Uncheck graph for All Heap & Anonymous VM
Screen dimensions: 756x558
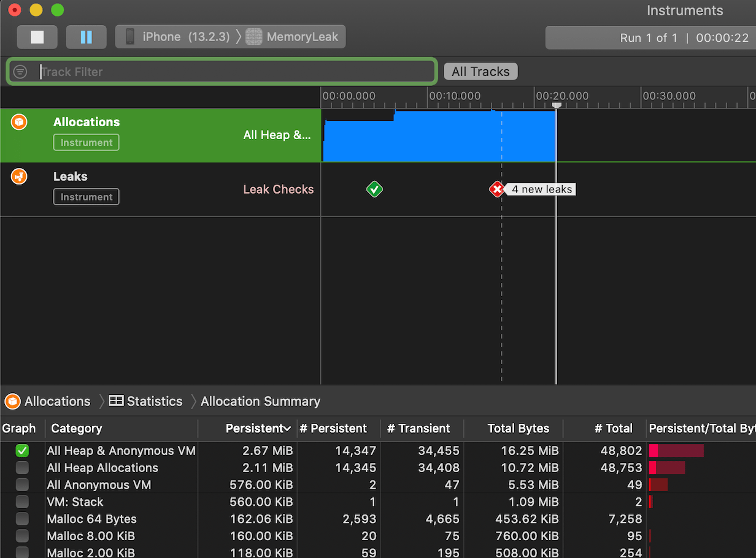click(x=22, y=451)
